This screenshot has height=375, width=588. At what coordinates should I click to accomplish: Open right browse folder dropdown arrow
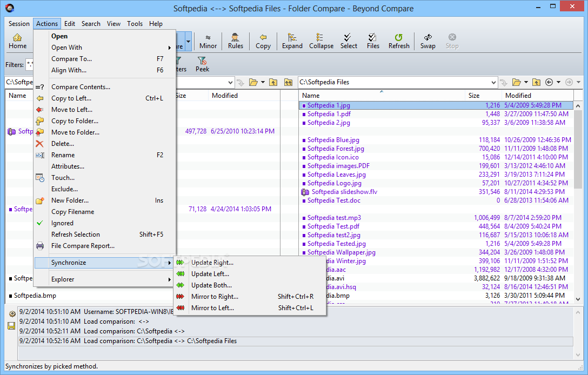tap(526, 82)
